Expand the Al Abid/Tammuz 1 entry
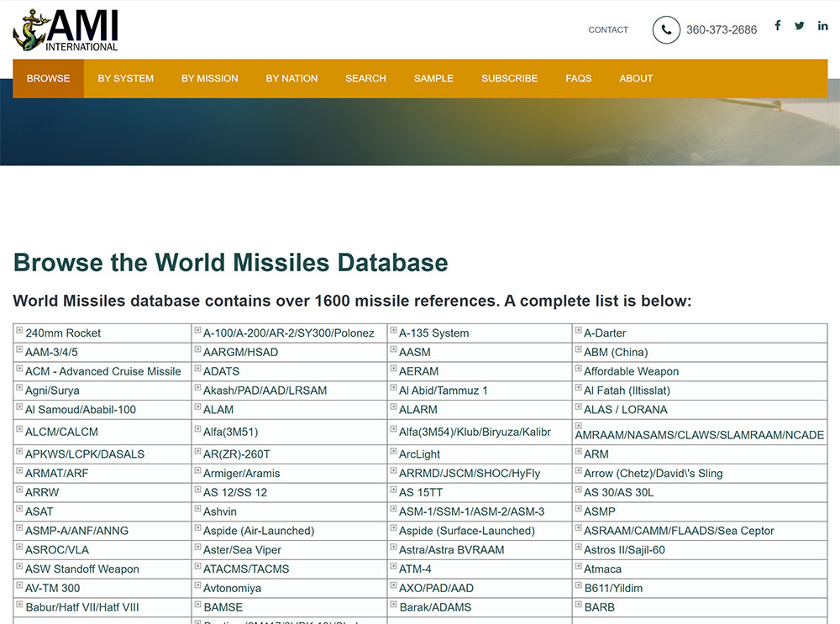Viewport: 840px width, 624px height. tap(393, 388)
